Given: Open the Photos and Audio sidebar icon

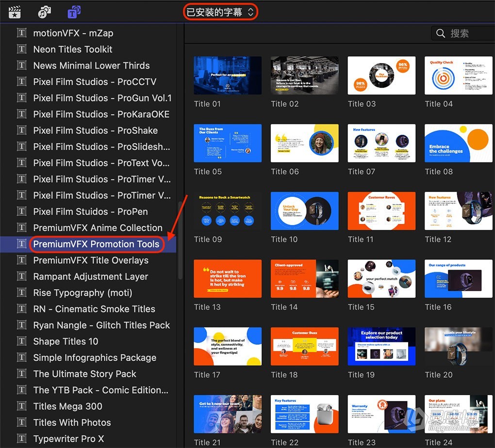Looking at the screenshot, I should [45, 12].
